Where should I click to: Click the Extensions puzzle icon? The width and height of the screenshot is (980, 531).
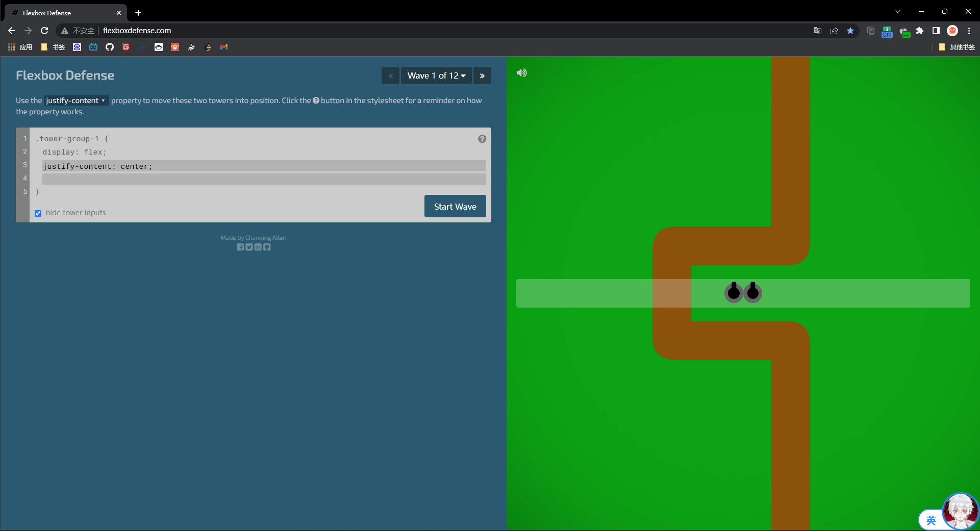tap(920, 31)
